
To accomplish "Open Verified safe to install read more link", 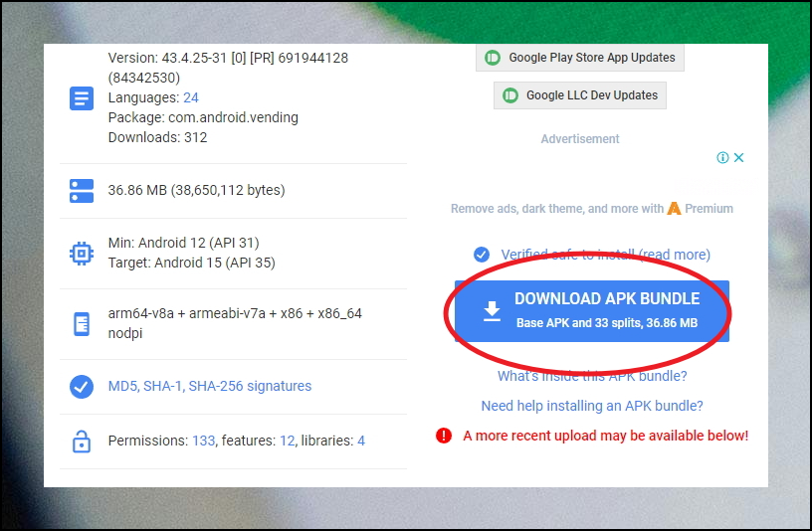I will pos(605,255).
